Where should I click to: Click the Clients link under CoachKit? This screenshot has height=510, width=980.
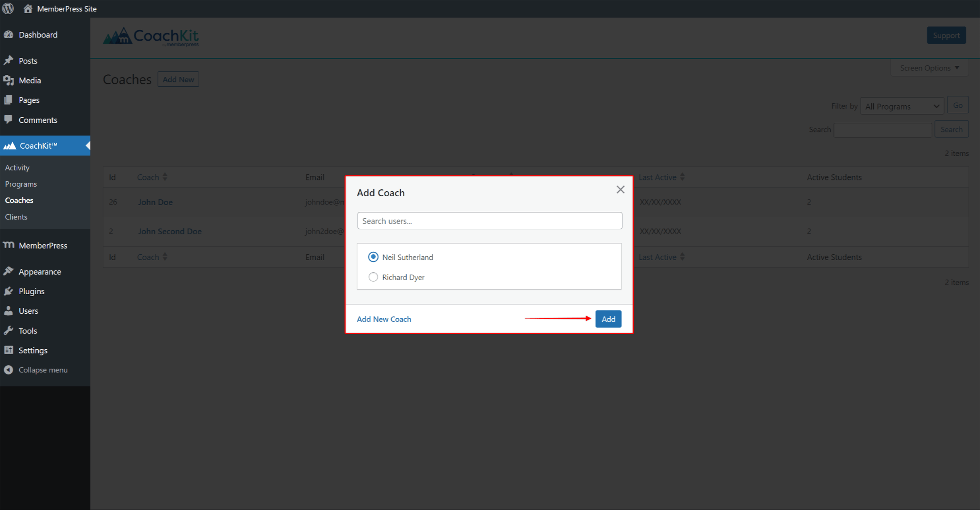point(15,216)
